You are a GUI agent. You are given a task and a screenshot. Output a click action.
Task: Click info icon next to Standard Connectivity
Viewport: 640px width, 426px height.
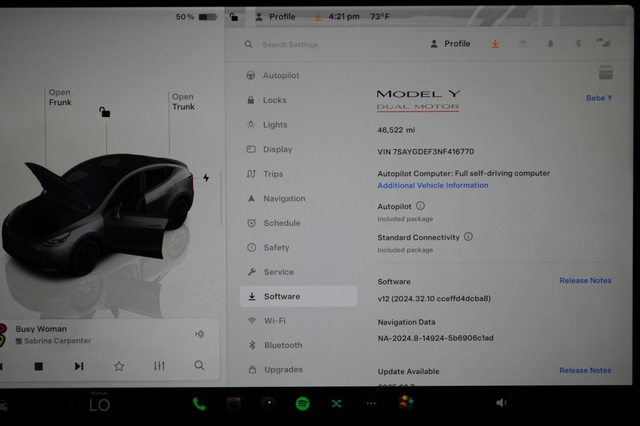point(468,237)
